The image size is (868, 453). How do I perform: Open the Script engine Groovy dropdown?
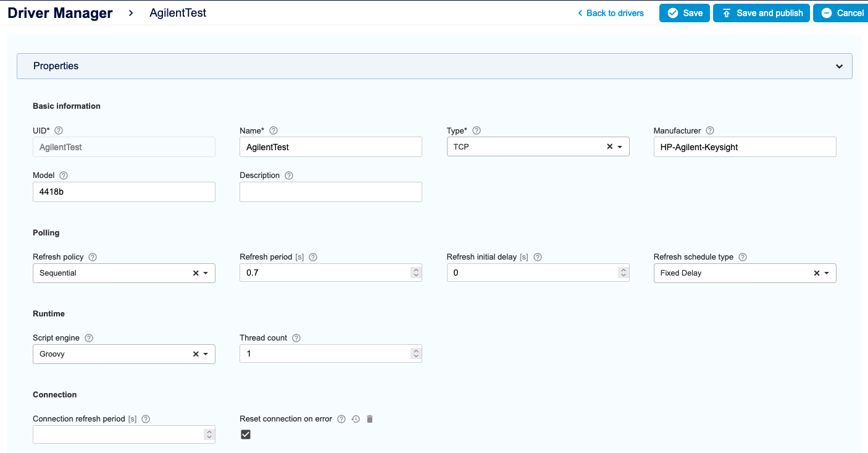point(205,354)
